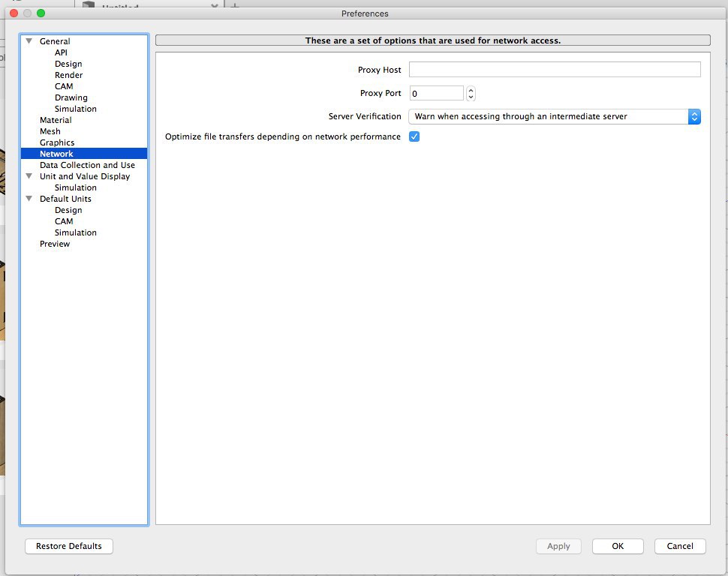Viewport: 728px width, 576px height.
Task: Select CAM under Default Units
Action: (x=64, y=221)
